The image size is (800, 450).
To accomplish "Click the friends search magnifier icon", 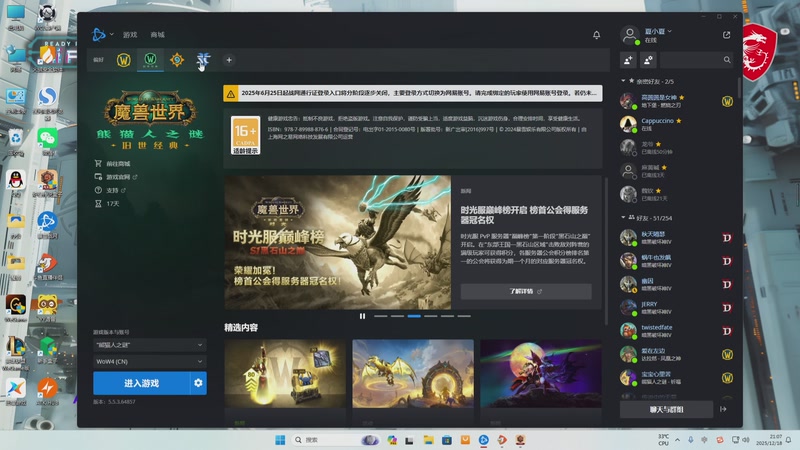I will [727, 60].
